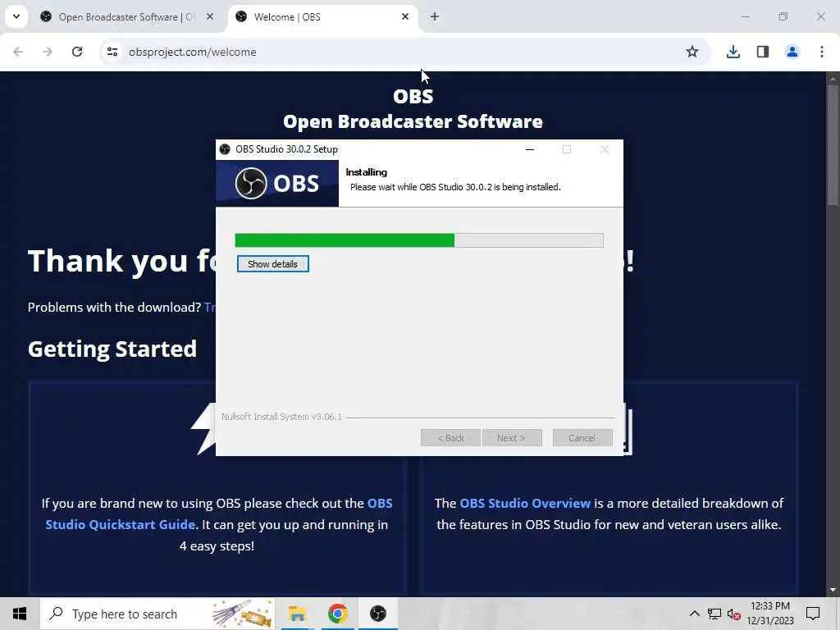840x630 pixels.
Task: Click OBS installer icon in taskbar
Action: pos(377,614)
